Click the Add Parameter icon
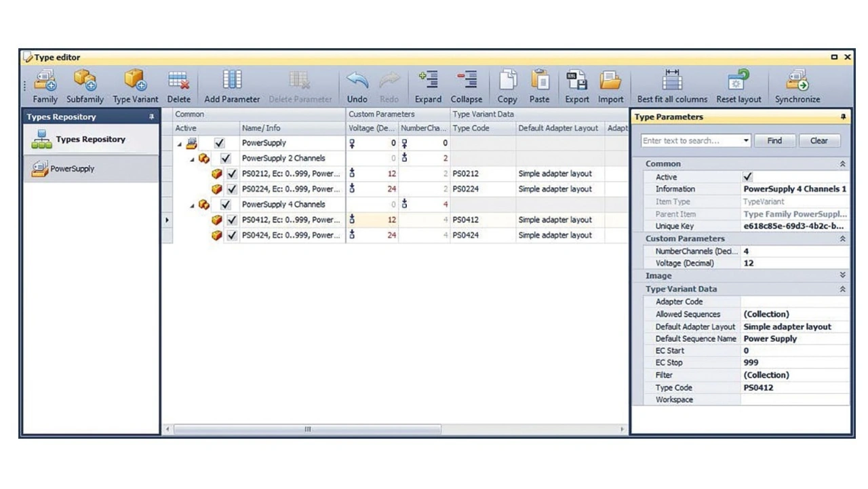 pyautogui.click(x=232, y=81)
